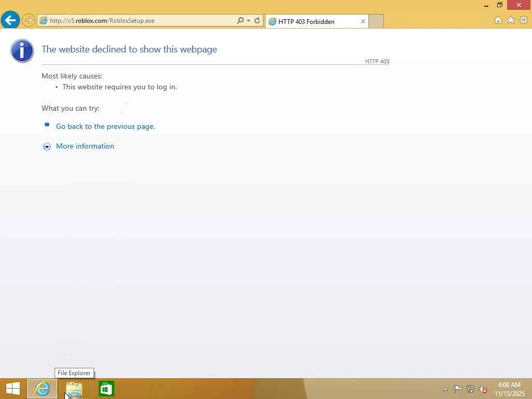This screenshot has width=532, height=399.
Task: Click text 'This website requires you to log in.'
Action: (120, 87)
